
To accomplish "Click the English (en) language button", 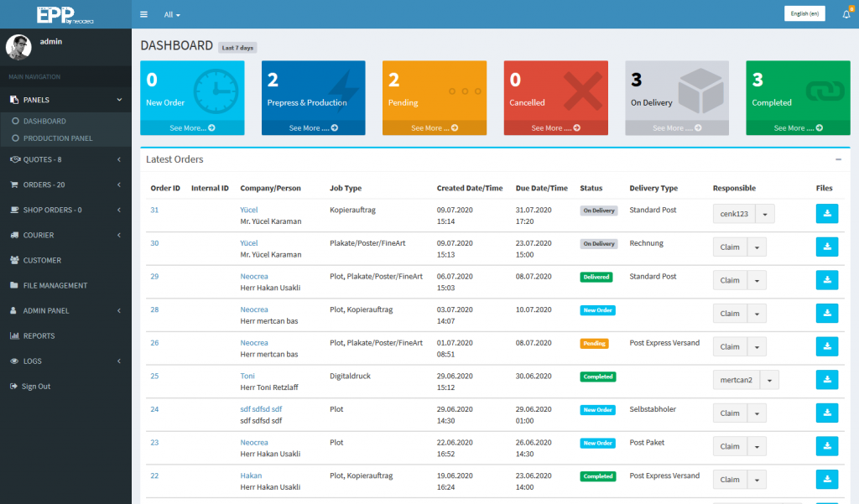I will (x=804, y=14).
